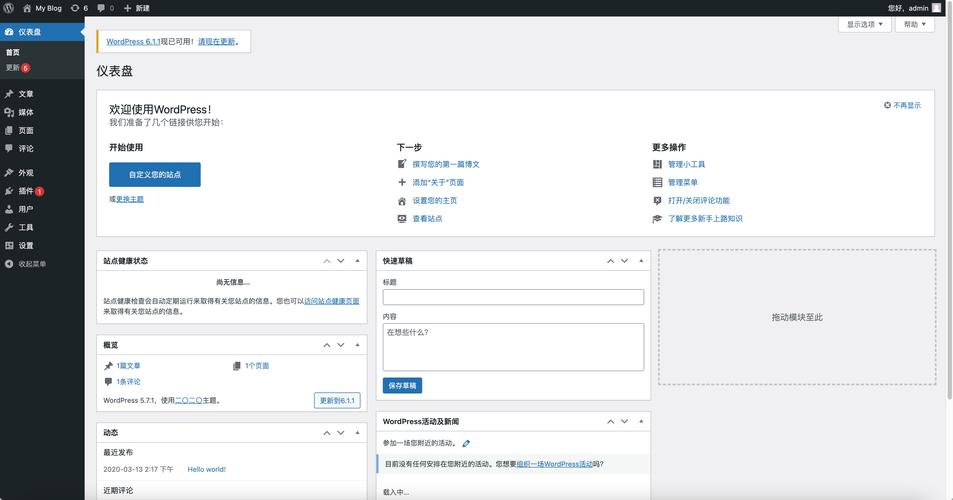Image resolution: width=953 pixels, height=500 pixels.
Task: Move 概览 box up
Action: (327, 345)
